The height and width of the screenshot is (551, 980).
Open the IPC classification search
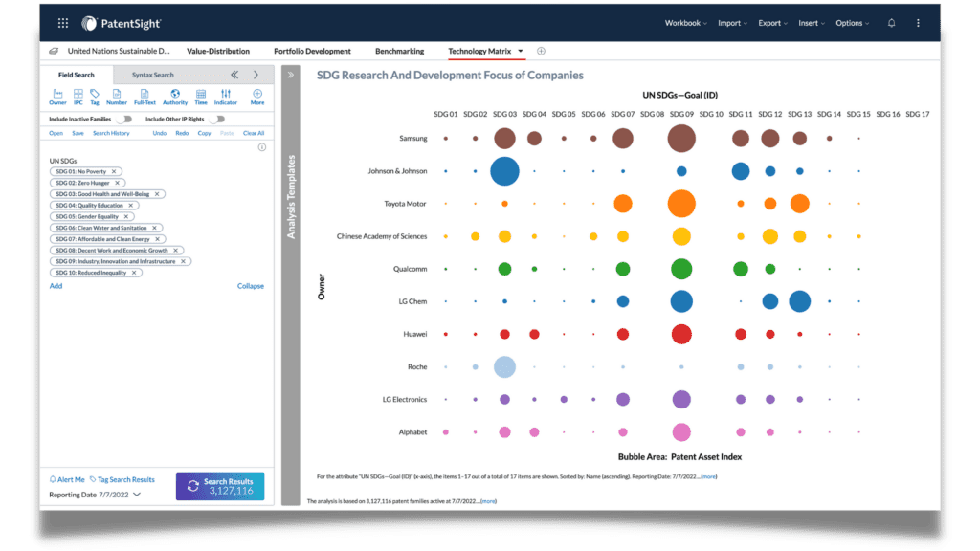(x=78, y=96)
